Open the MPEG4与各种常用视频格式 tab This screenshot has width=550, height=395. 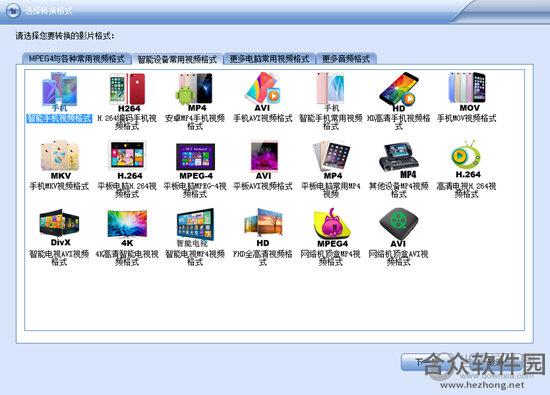(x=76, y=59)
